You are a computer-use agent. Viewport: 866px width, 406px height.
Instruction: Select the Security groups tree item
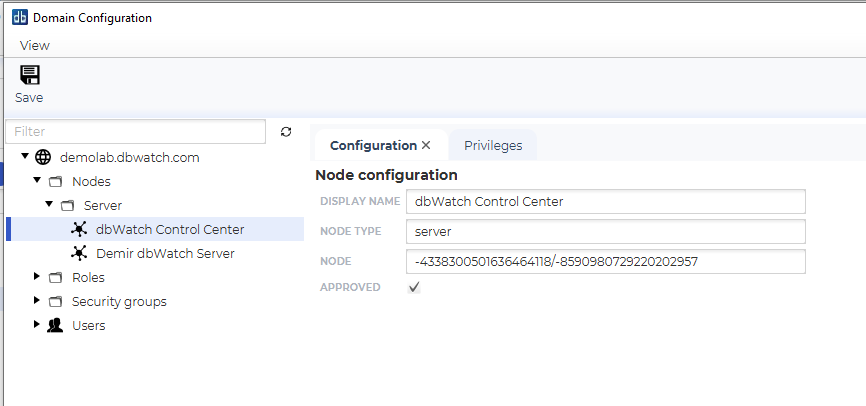119,302
